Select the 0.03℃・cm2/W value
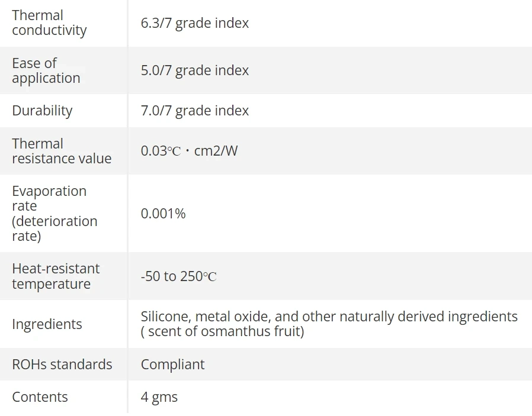The image size is (532, 416). (189, 151)
